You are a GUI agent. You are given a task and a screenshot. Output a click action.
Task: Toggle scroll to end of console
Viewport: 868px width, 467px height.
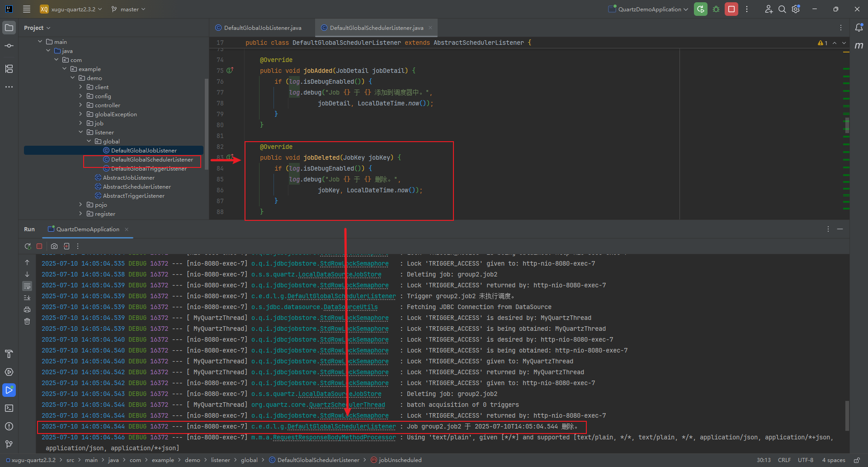27,298
